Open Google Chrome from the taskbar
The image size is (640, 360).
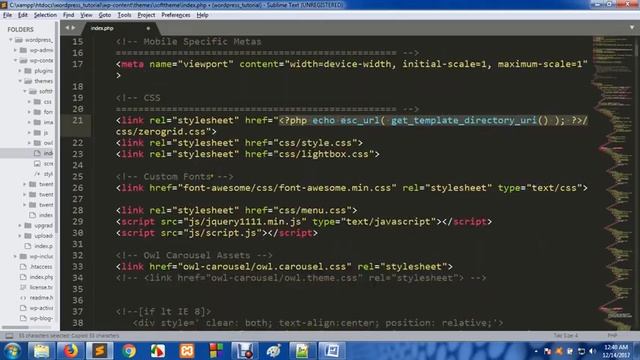(129, 351)
